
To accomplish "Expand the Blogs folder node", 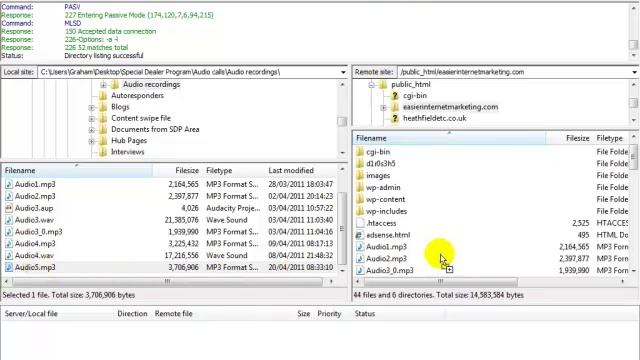I will click(x=91, y=107).
